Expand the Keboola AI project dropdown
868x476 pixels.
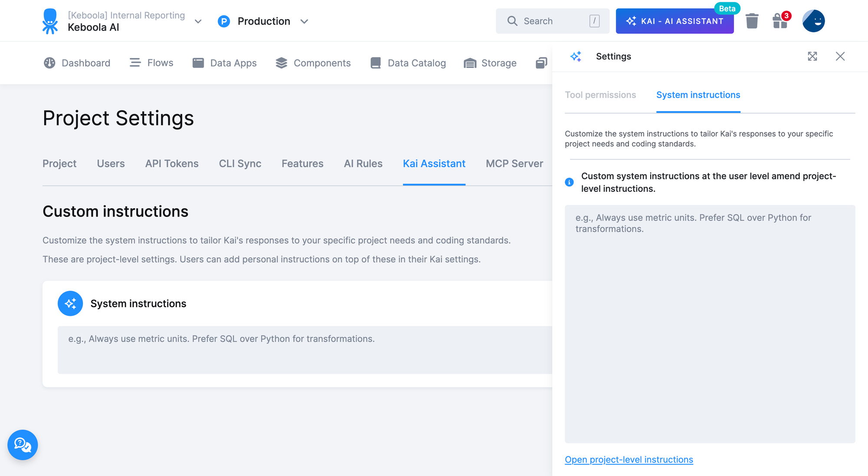tap(198, 21)
